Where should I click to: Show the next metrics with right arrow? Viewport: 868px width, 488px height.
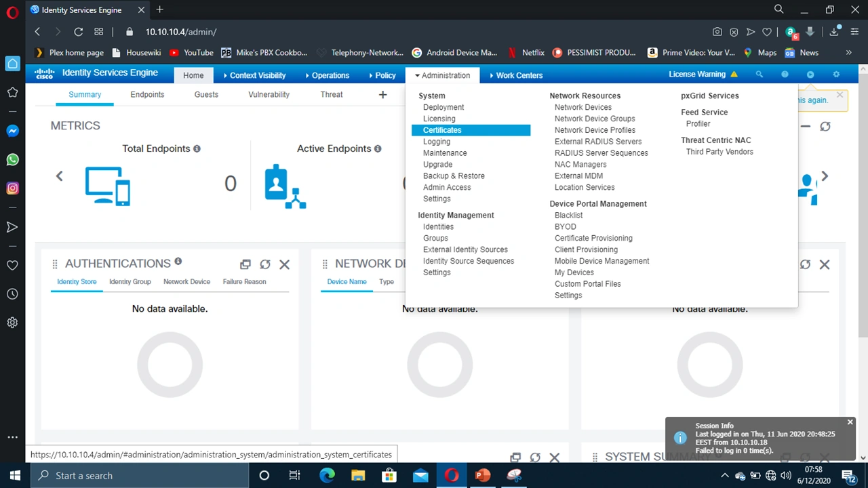coord(825,176)
